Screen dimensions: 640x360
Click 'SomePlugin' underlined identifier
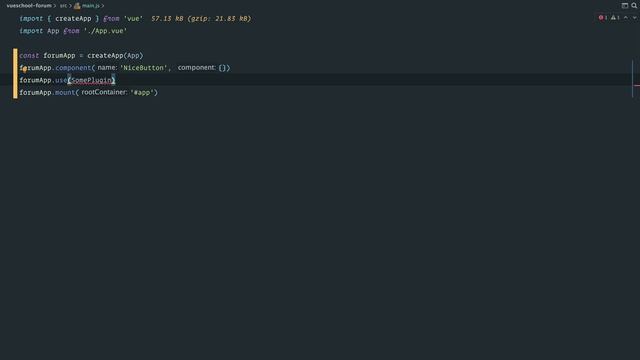coord(91,80)
